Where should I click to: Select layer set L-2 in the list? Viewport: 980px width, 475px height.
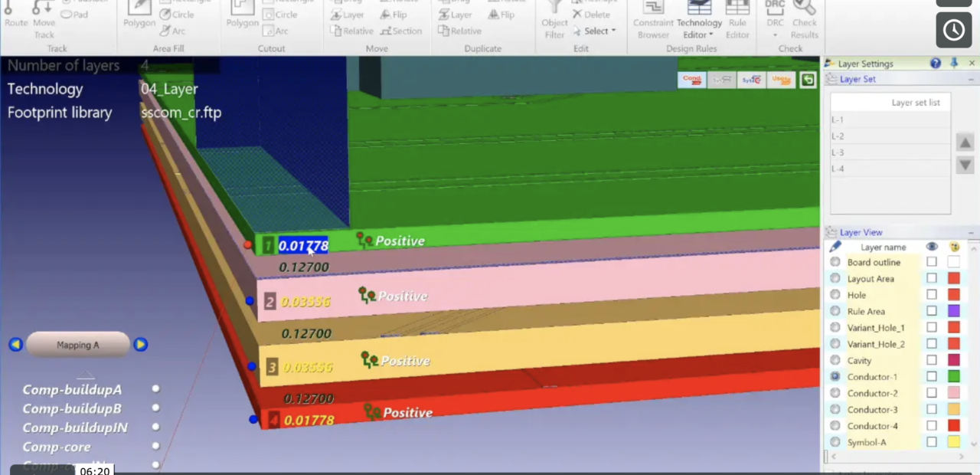837,136
